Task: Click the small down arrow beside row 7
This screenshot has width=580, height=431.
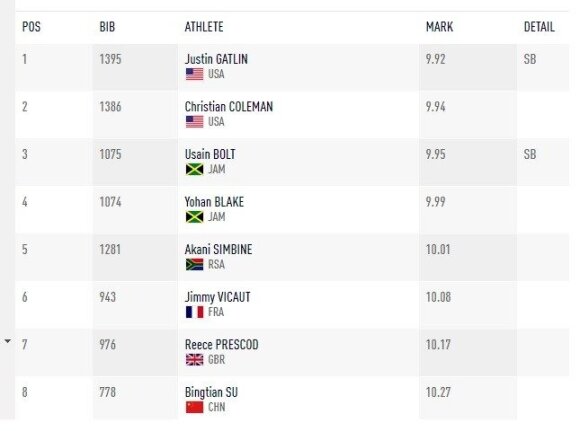Action: 7,341
